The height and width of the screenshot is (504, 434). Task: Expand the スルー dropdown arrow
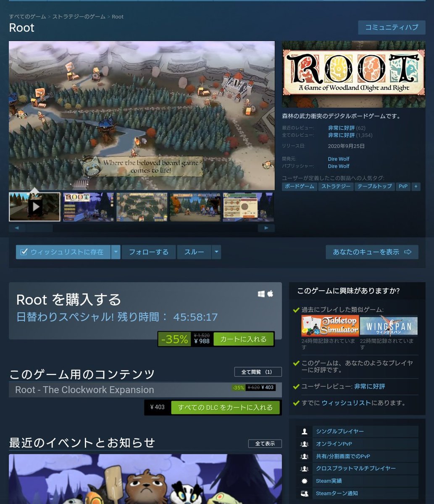(x=216, y=252)
